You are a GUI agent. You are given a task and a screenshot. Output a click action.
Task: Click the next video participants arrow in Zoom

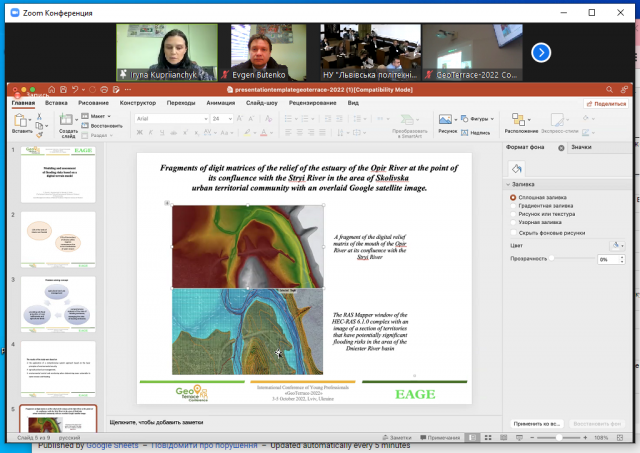coord(541,52)
